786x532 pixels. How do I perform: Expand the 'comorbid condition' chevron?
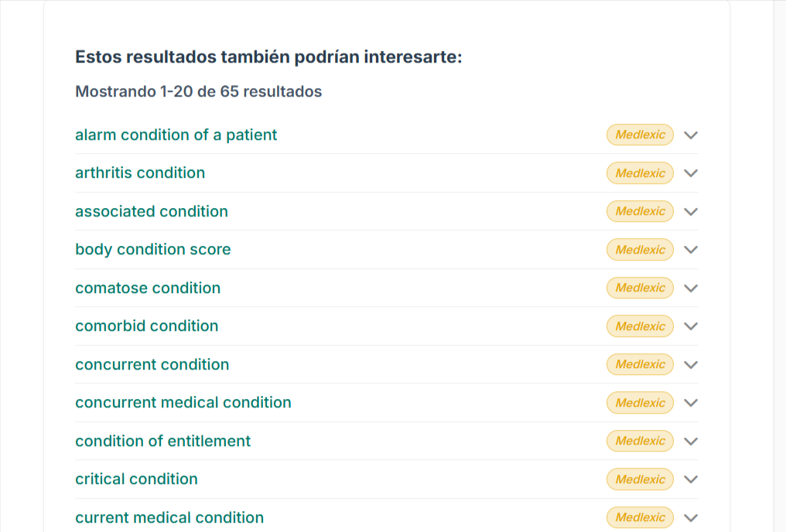point(691,326)
